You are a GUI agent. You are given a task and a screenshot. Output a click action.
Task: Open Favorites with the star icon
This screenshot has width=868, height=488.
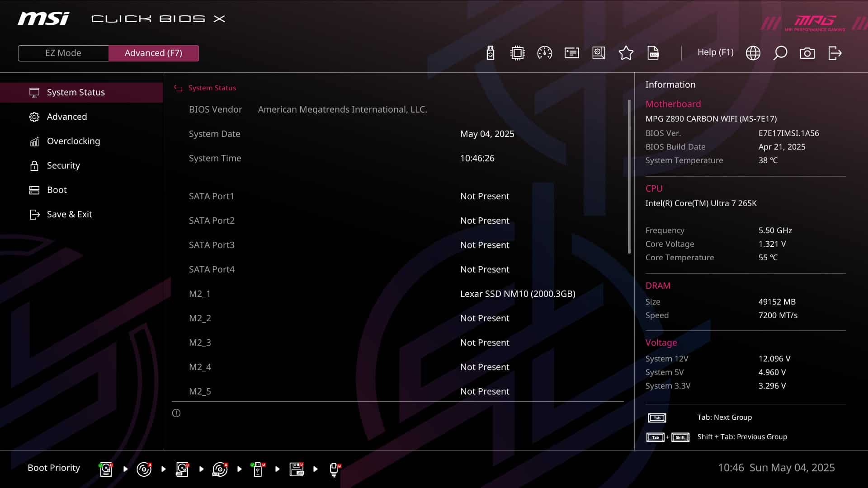(x=626, y=53)
